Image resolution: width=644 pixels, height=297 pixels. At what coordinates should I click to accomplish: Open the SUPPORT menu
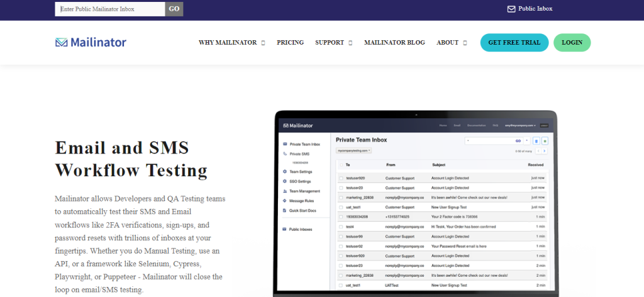(x=330, y=43)
